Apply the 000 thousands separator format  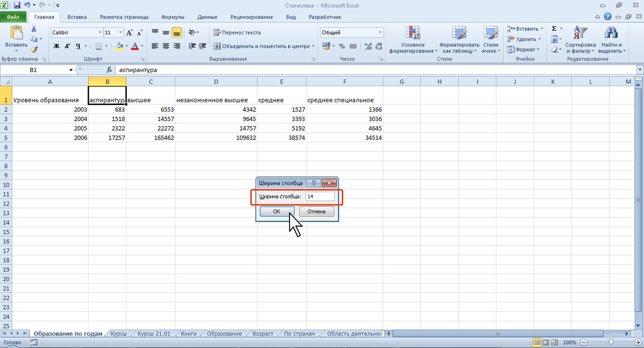pyautogui.click(x=353, y=46)
